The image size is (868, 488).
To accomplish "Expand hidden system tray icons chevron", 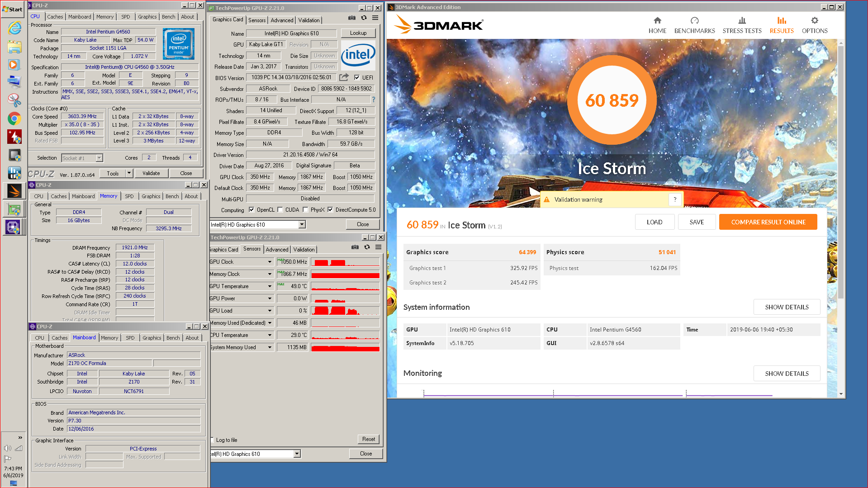I will coord(20,437).
